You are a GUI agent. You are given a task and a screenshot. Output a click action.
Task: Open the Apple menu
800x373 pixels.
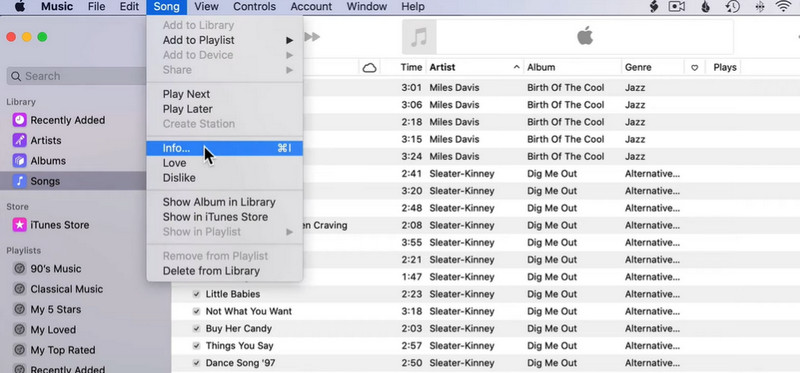[20, 7]
